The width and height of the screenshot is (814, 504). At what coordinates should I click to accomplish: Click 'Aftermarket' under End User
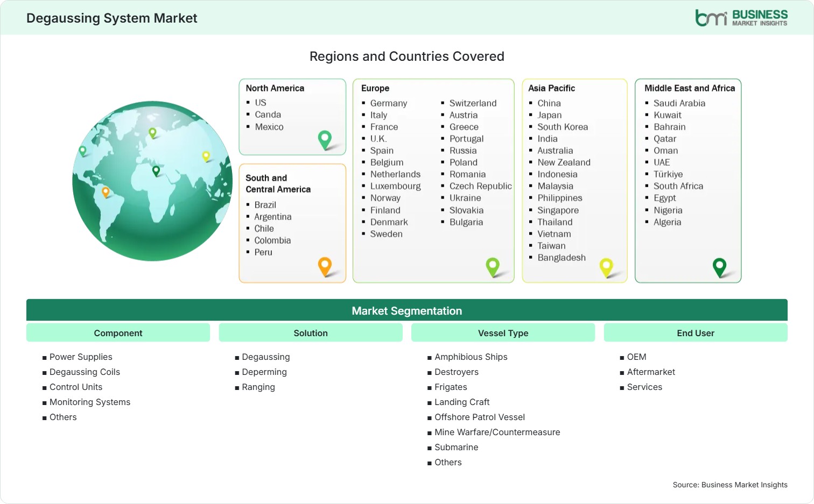(x=651, y=372)
